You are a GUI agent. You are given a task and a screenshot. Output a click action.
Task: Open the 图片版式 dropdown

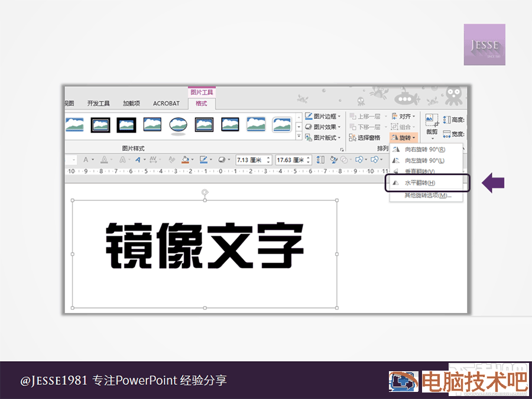[322, 137]
